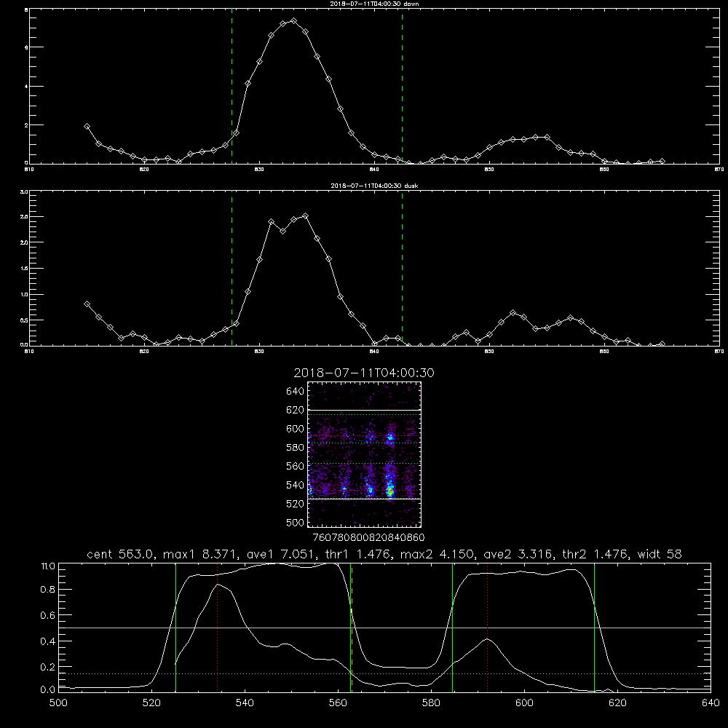Click the brightest hotspot in the spectrogram
The image size is (728, 728).
(390, 490)
